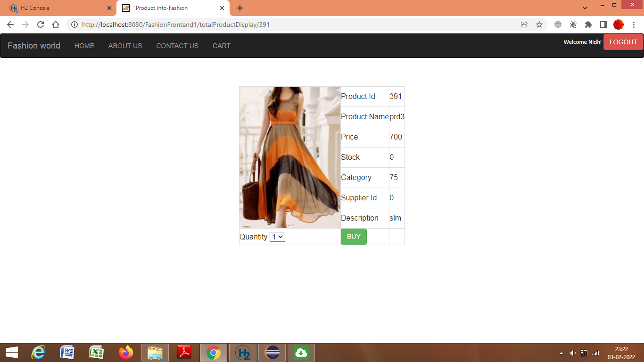Open Adobe Reader from the taskbar
Viewport: 644px width, 362px height.
coord(184,353)
